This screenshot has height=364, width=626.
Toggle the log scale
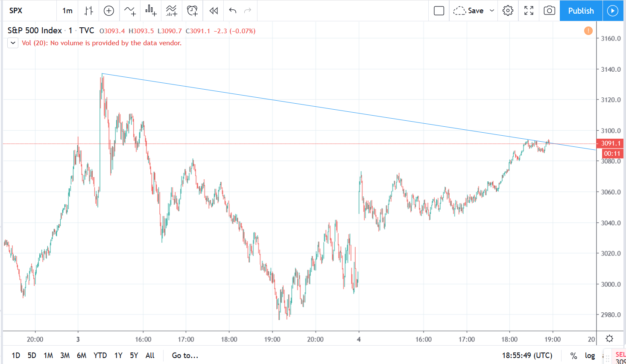(x=590, y=355)
